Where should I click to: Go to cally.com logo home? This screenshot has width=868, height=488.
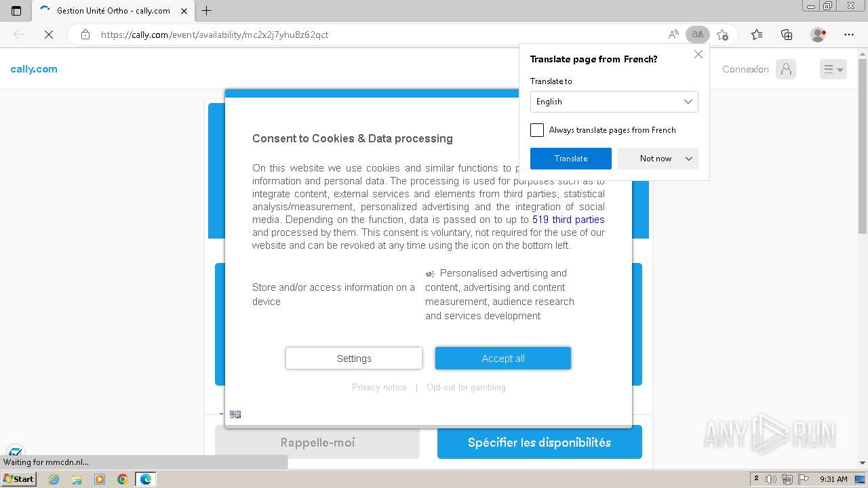coord(34,69)
